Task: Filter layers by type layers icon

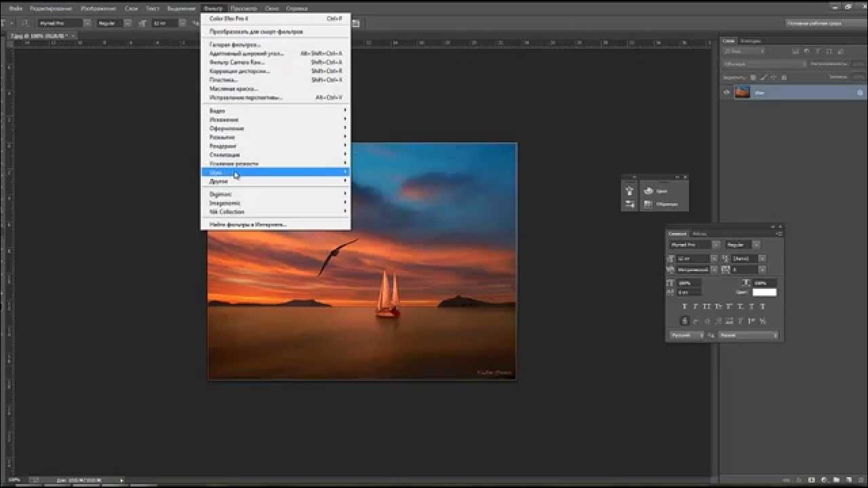Action: click(817, 52)
